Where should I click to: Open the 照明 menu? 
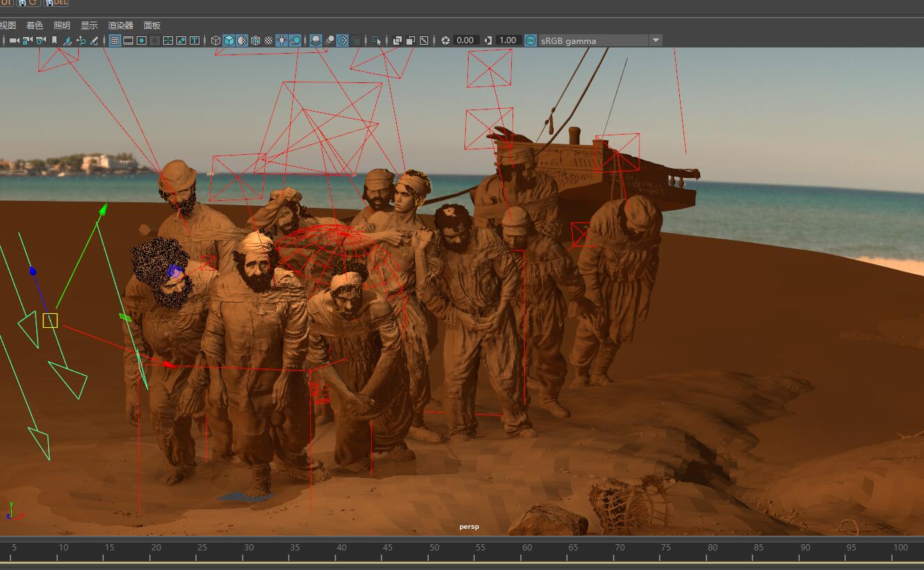tap(62, 25)
